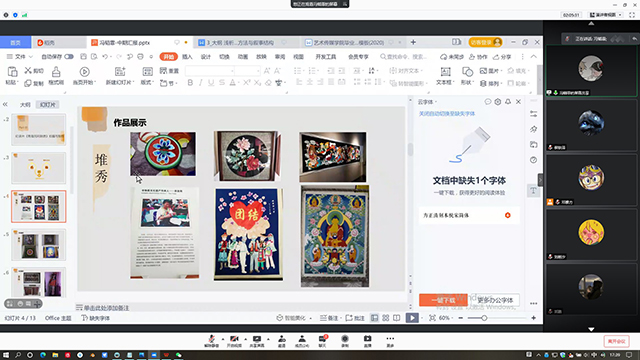Expand the Smart Beautify dropdown in status bar
The image size is (640, 360).
coord(311,318)
